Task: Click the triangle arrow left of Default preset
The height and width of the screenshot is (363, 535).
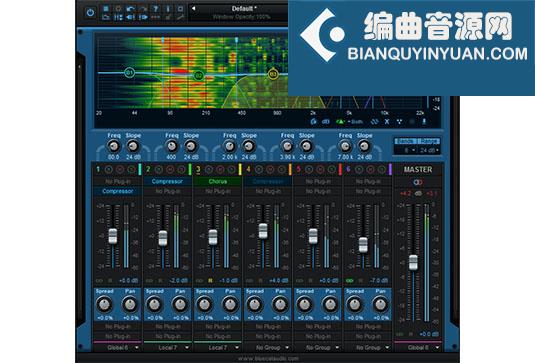Action: click(x=193, y=8)
